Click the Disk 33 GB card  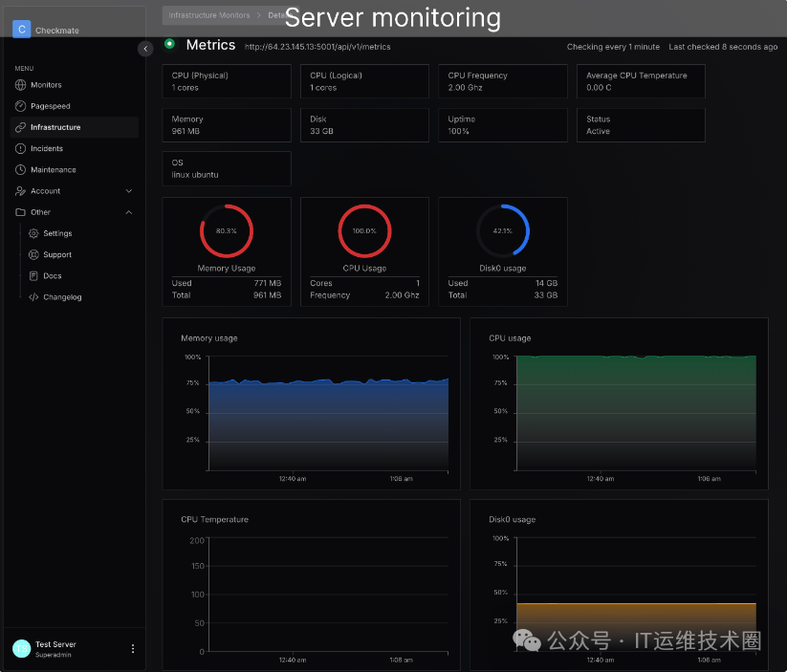tap(365, 125)
